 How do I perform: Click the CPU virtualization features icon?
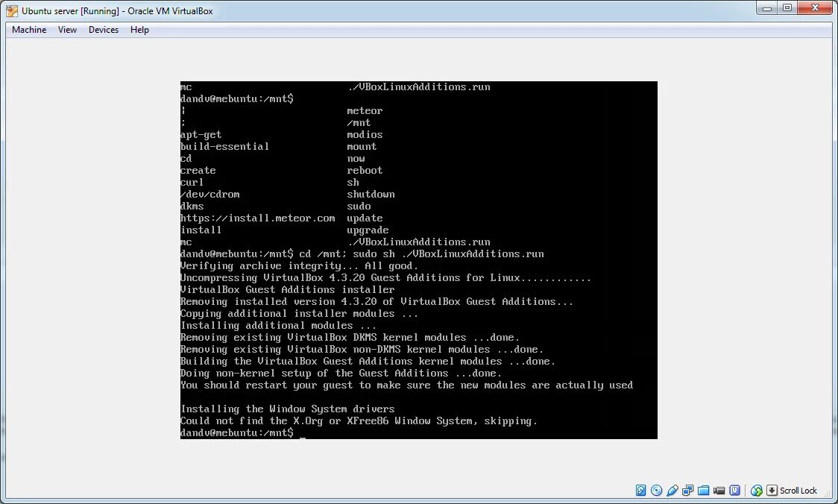735,490
